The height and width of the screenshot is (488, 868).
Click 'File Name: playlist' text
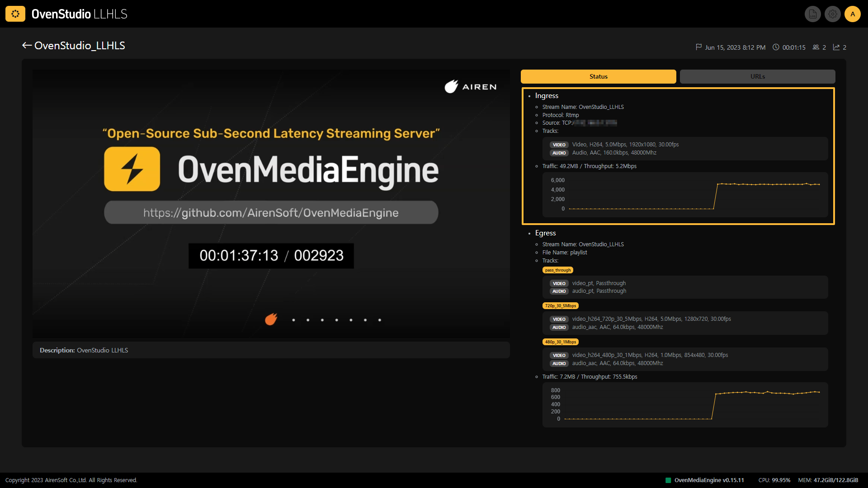(x=565, y=252)
